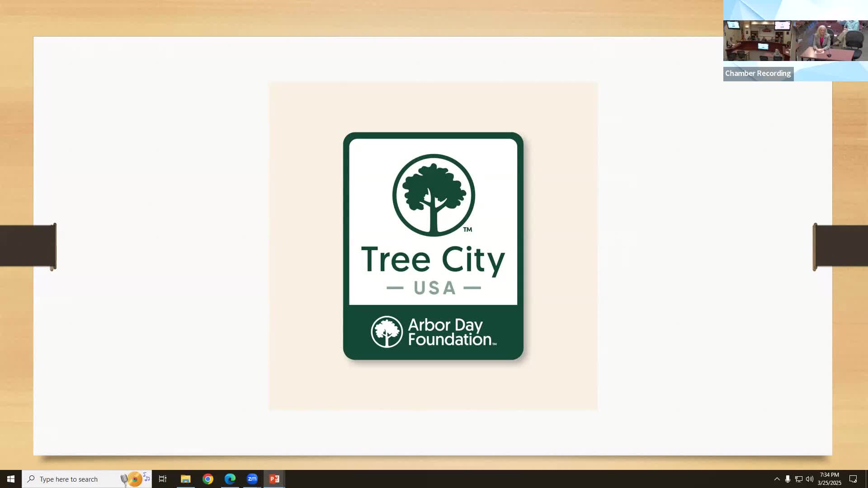The width and height of the screenshot is (868, 488).
Task: Click the microphone tray icon
Action: click(x=788, y=479)
